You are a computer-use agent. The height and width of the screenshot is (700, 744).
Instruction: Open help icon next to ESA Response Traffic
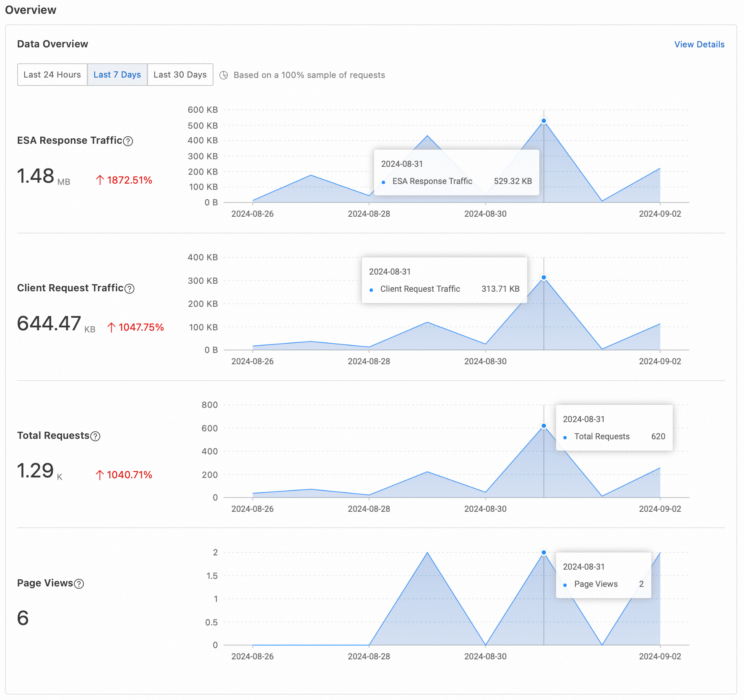128,141
